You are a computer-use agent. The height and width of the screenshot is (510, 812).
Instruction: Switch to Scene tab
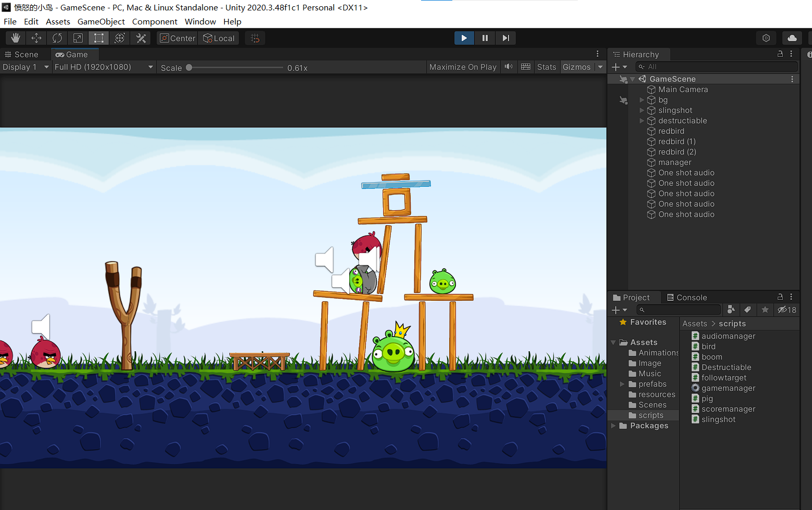pyautogui.click(x=22, y=54)
